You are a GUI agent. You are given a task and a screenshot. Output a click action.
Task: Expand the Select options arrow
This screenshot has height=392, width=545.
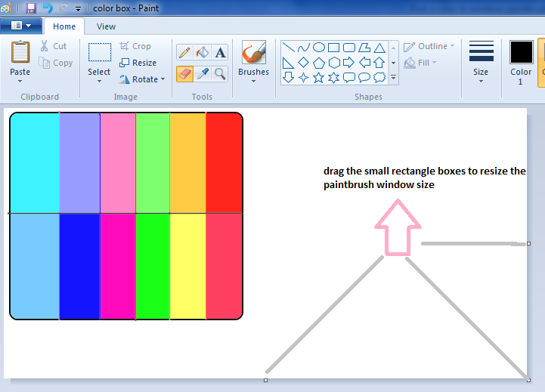point(100,82)
